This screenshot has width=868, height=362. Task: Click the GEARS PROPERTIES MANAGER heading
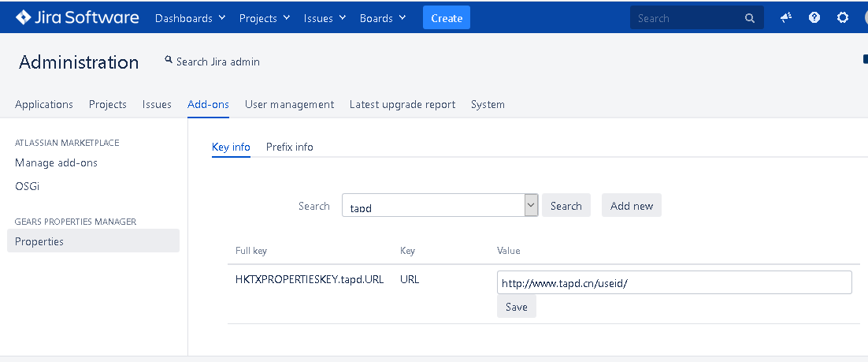pyautogui.click(x=76, y=222)
